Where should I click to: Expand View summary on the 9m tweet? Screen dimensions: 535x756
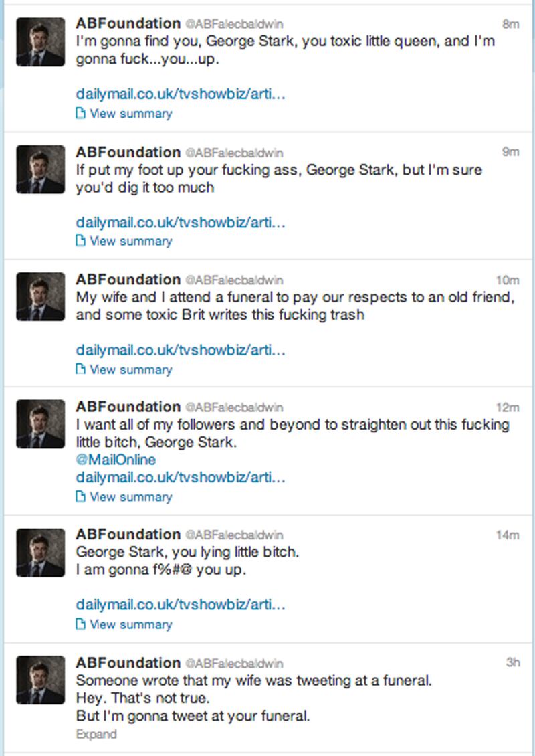pyautogui.click(x=130, y=241)
